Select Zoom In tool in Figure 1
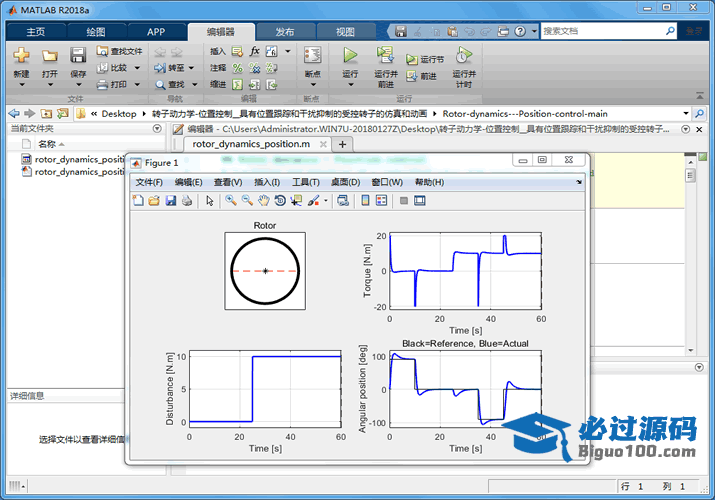Image resolution: width=715 pixels, height=500 pixels. coord(231,201)
